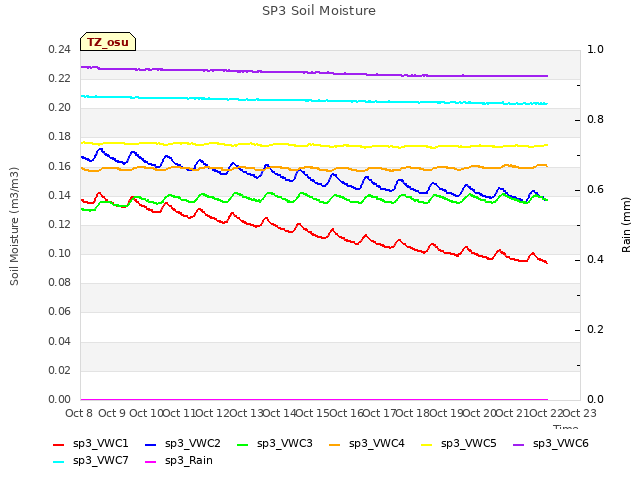
Task: Click the 0.2 right axis tick label
Action: (x=595, y=329)
